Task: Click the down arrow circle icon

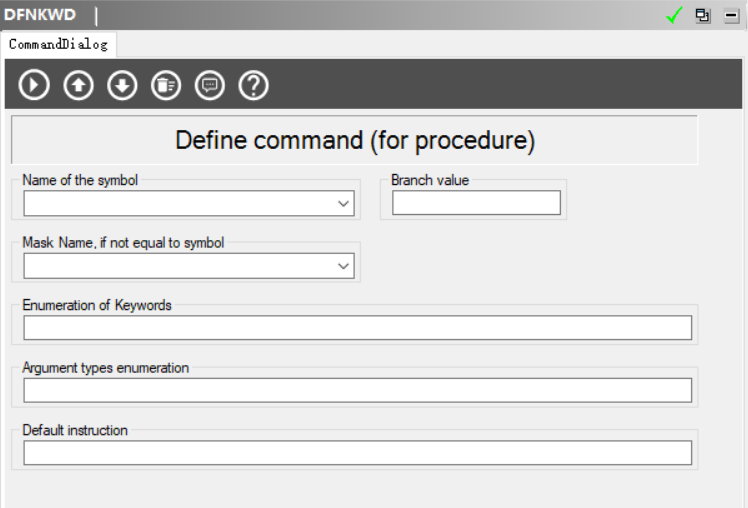Action: tap(122, 86)
